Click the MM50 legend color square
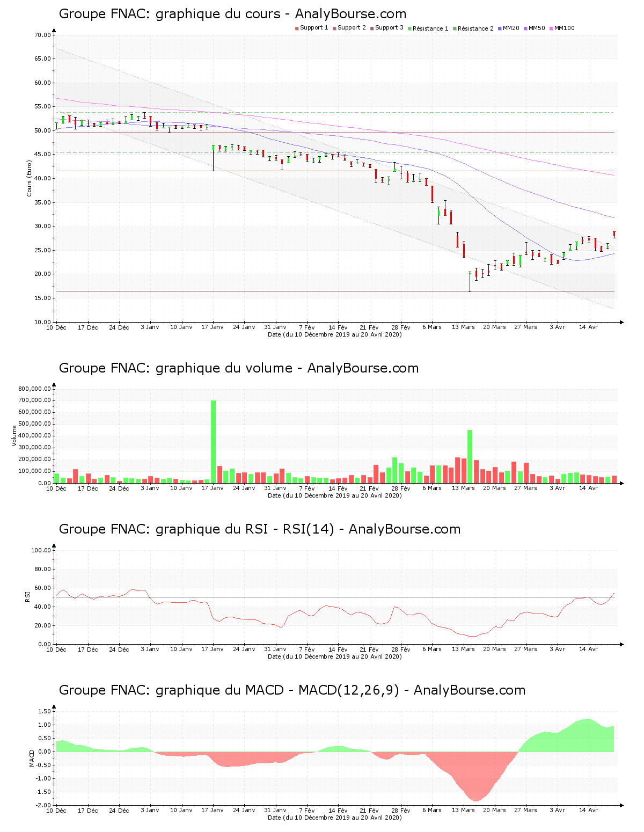 click(525, 28)
